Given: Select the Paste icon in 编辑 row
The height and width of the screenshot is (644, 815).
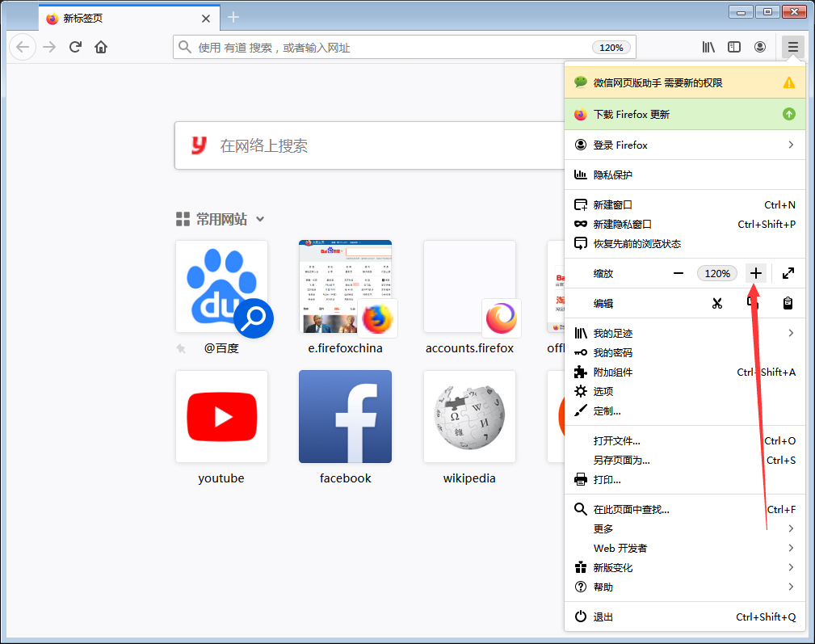Looking at the screenshot, I should (788, 302).
